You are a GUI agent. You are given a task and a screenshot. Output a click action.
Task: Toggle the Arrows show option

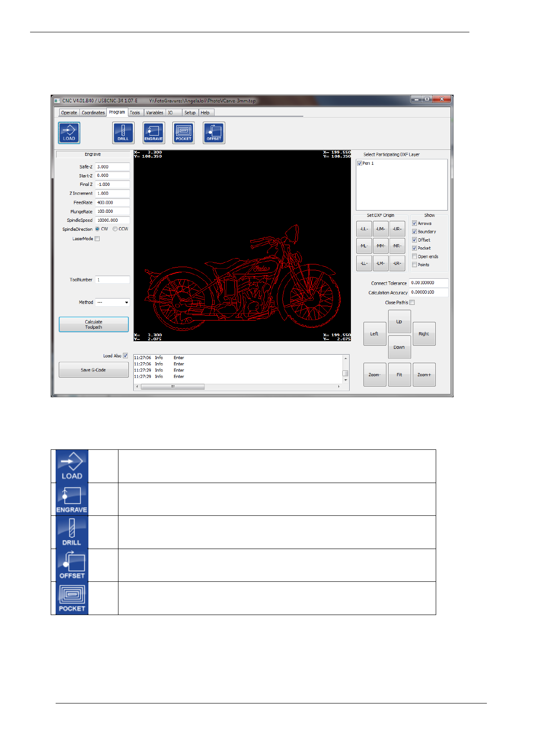click(415, 223)
